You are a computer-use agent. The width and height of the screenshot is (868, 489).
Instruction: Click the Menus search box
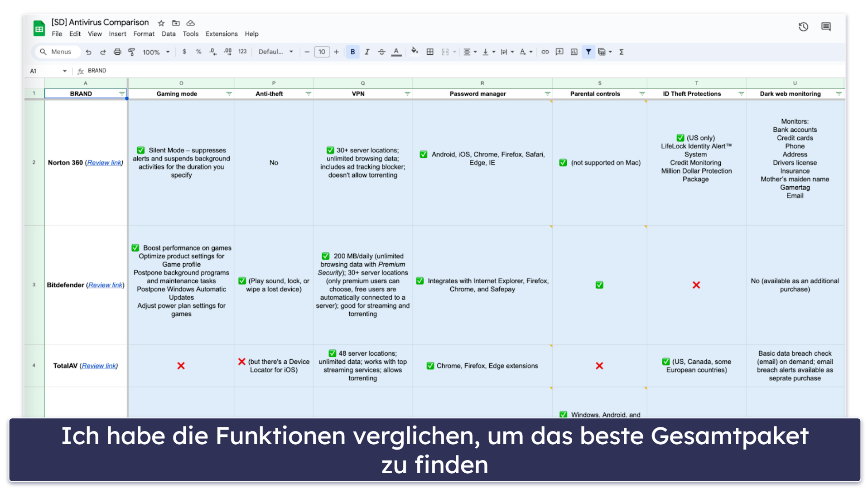(58, 52)
